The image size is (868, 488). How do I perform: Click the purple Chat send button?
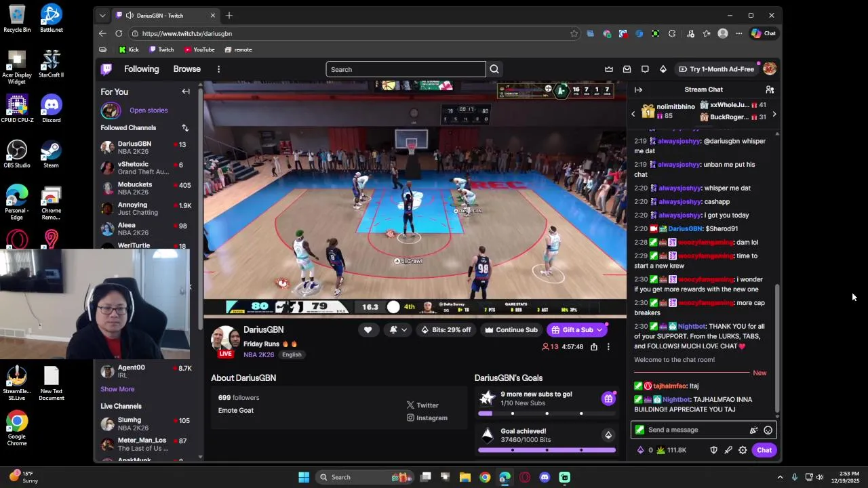pos(764,450)
